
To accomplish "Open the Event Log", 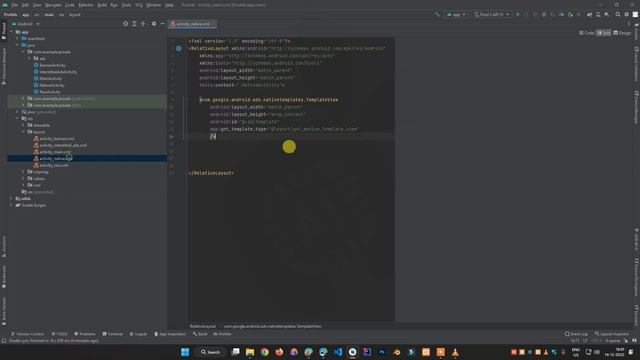I will click(576, 334).
